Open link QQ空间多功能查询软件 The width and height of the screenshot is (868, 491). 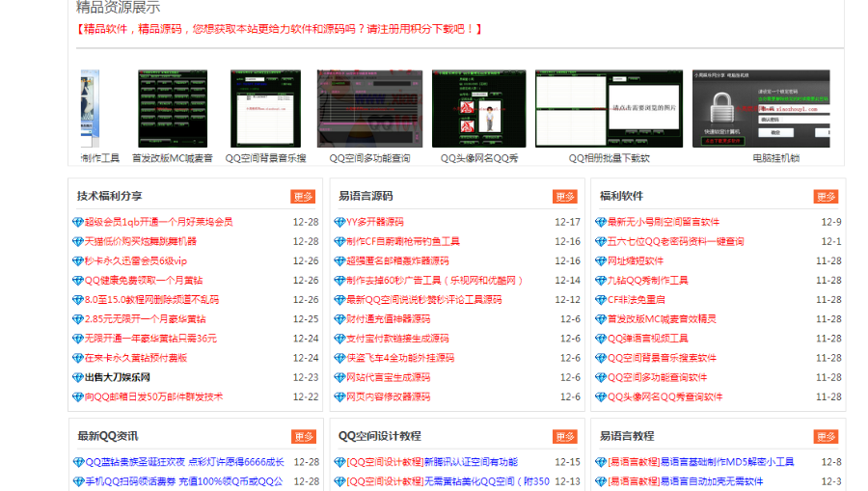tap(657, 377)
